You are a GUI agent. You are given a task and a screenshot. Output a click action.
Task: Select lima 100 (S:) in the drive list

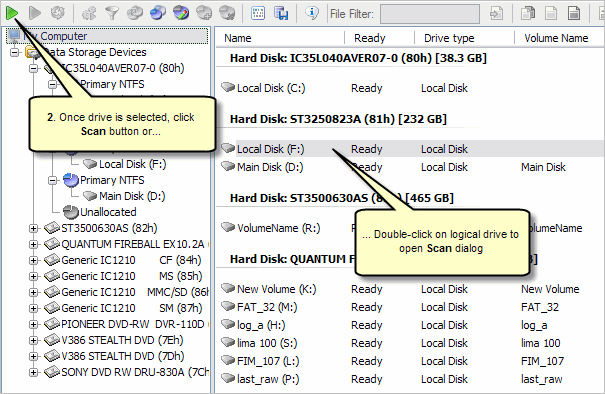(x=267, y=343)
